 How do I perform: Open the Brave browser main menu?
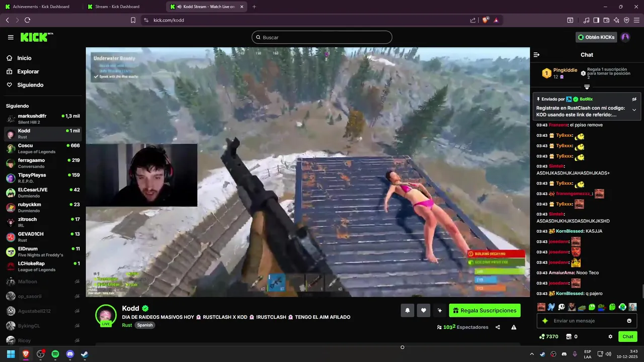[636, 20]
